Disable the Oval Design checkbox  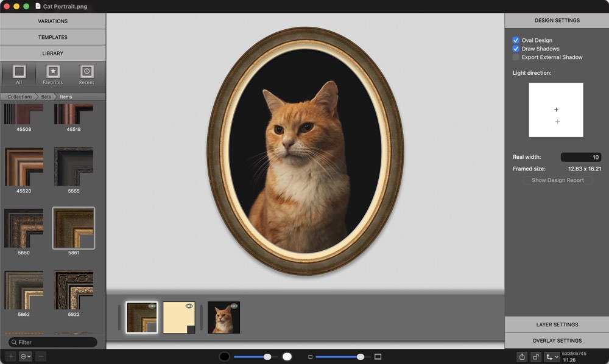tap(515, 40)
